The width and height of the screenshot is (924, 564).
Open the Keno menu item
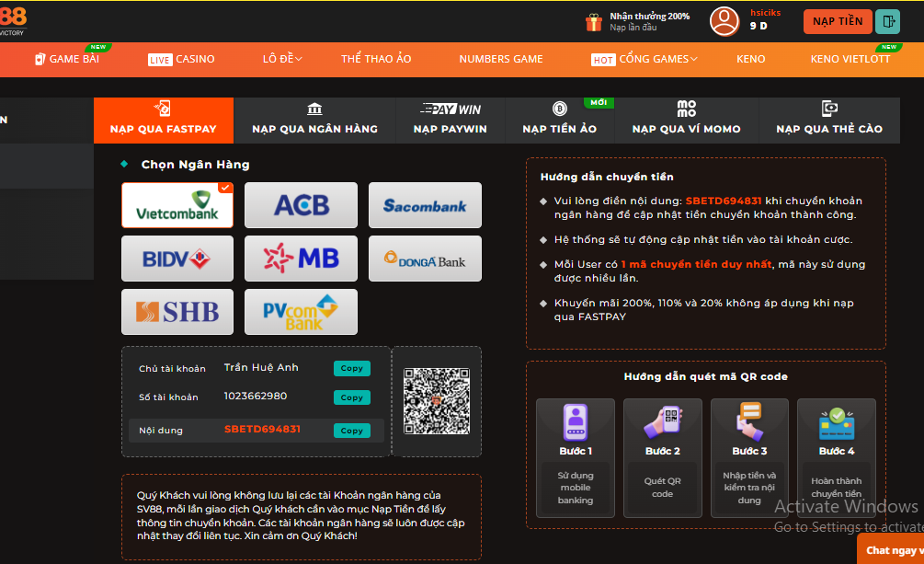click(751, 59)
